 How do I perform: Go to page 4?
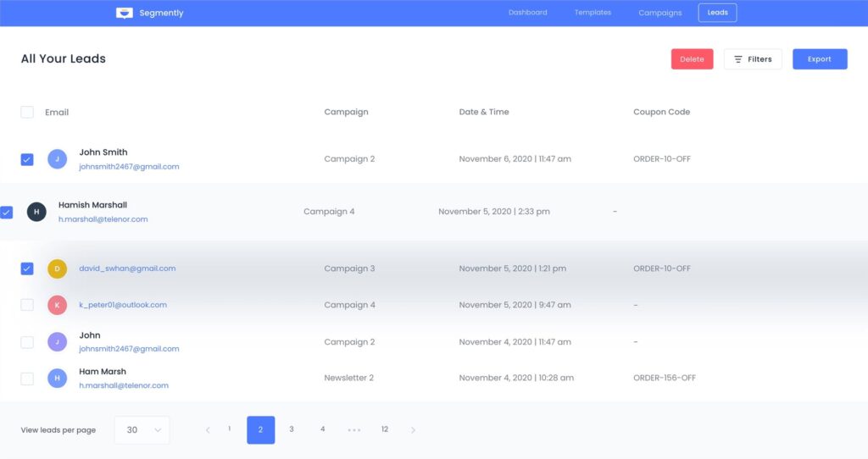point(323,429)
